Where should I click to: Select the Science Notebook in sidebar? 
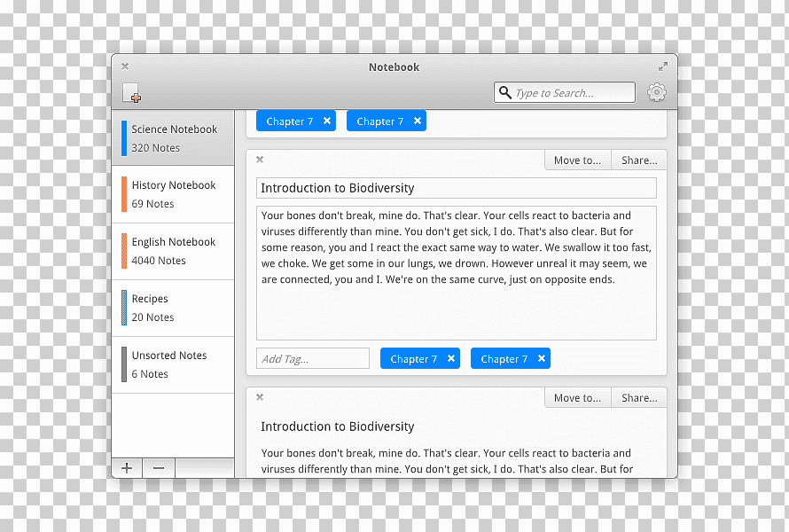pyautogui.click(x=173, y=138)
